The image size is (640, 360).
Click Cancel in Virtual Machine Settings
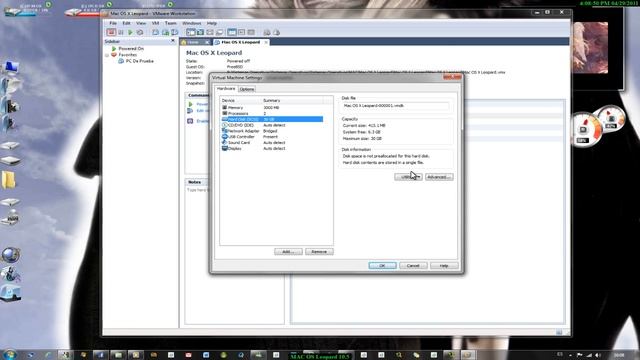coord(413,266)
